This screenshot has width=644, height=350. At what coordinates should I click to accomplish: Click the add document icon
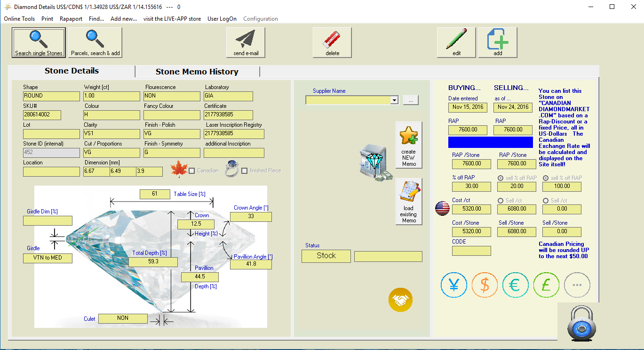click(x=498, y=42)
